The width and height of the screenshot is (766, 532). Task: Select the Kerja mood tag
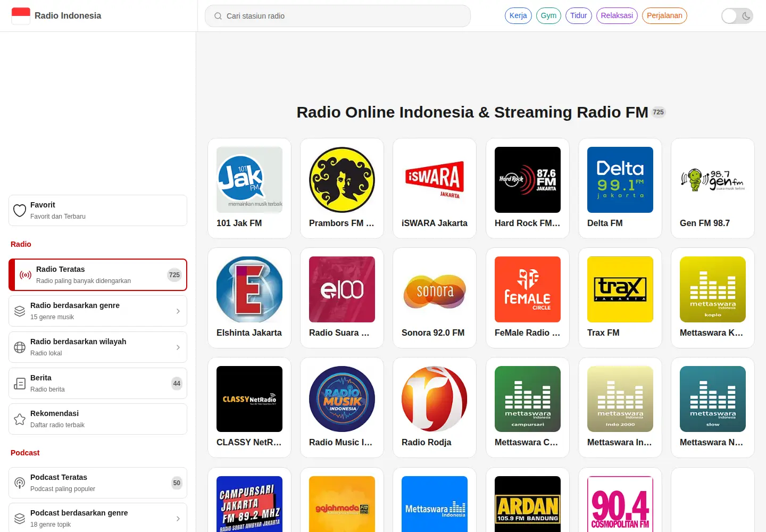click(x=518, y=15)
